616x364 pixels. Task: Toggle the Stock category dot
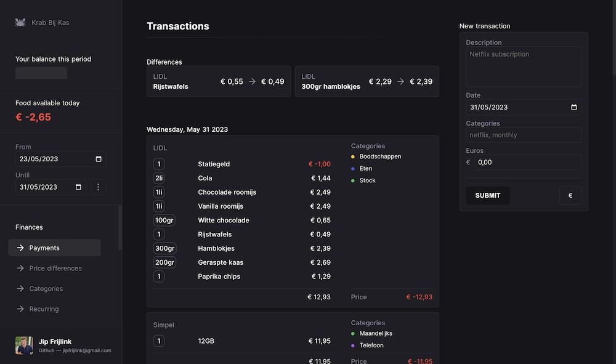352,180
